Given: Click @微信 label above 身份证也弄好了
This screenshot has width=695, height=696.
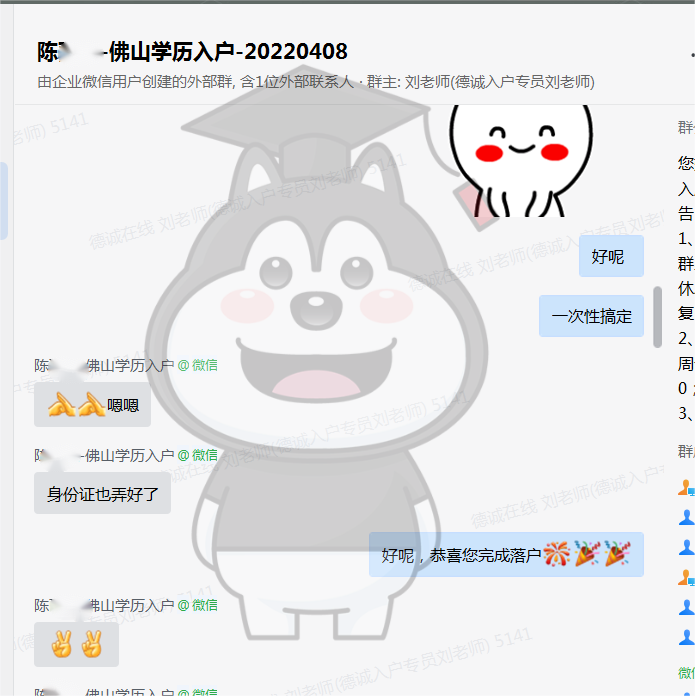Looking at the screenshot, I should 197,455.
